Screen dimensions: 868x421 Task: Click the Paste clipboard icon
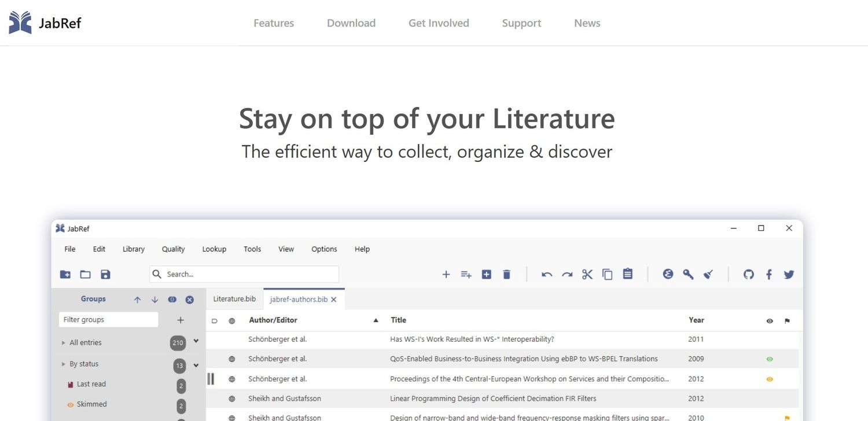(x=628, y=274)
